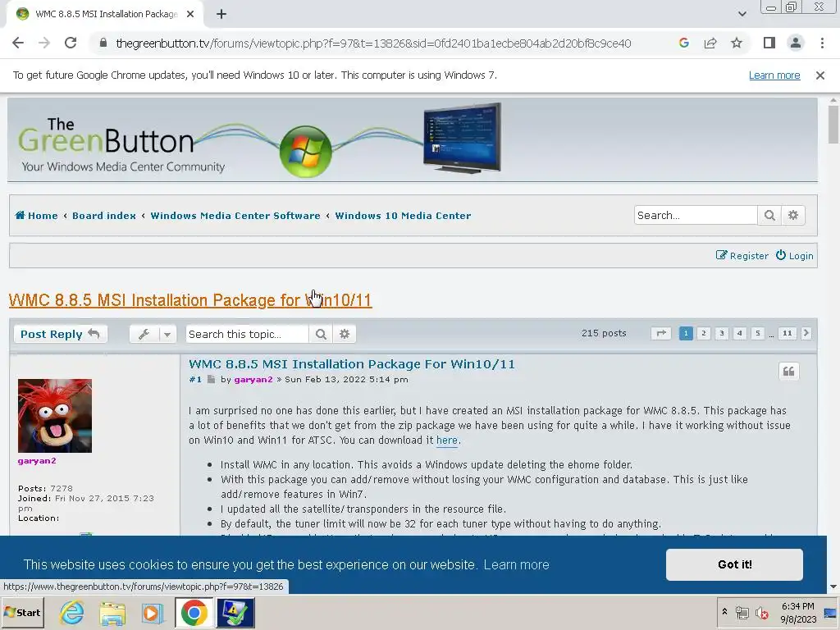The width and height of the screenshot is (840, 630).
Task: Open the #1 post permalink
Action: pos(195,379)
